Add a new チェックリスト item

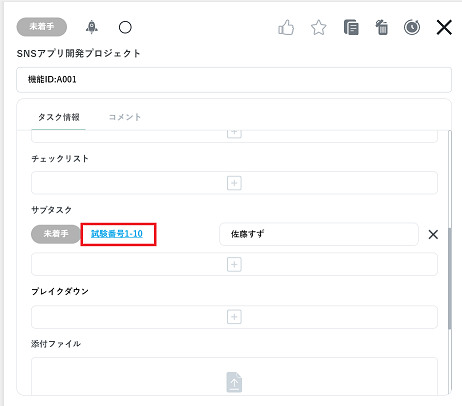(x=234, y=183)
